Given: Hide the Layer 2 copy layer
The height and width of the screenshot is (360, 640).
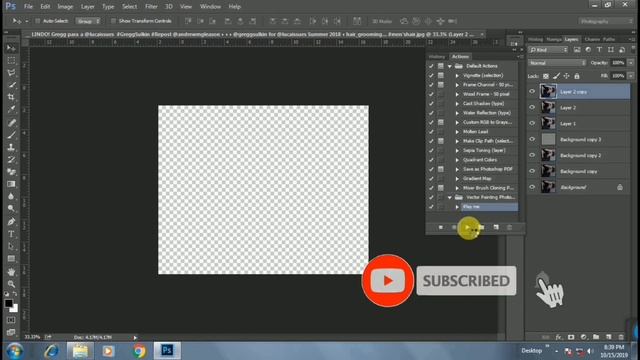Looking at the screenshot, I should pos(532,91).
